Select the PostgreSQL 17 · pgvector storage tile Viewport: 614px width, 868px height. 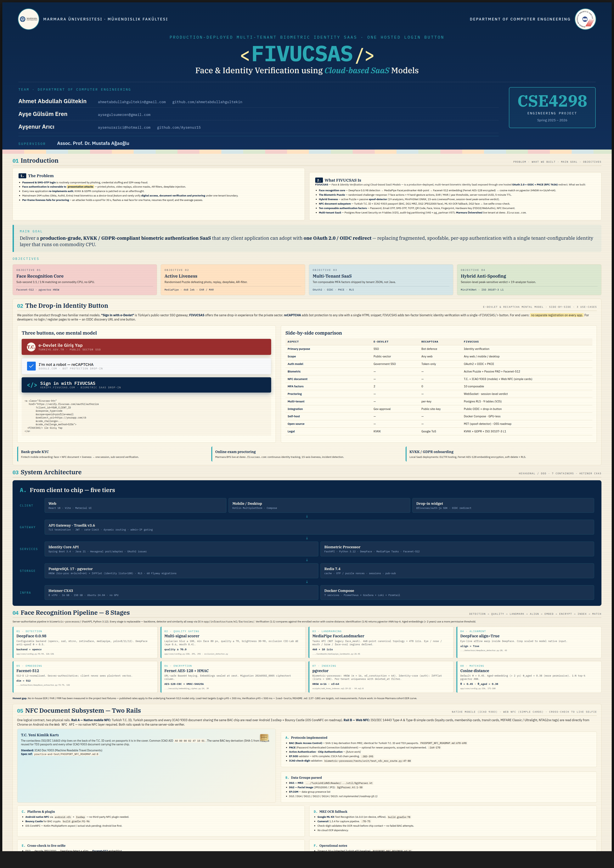(181, 571)
